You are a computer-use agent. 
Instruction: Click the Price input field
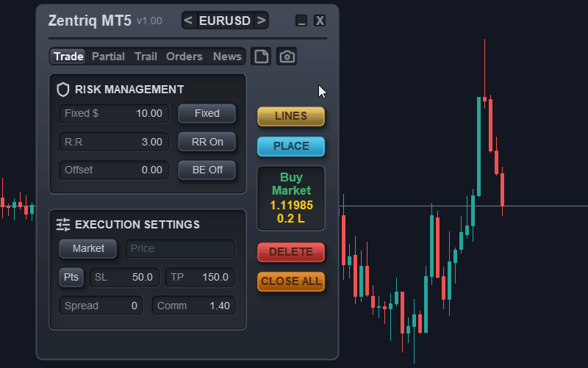[180, 248]
